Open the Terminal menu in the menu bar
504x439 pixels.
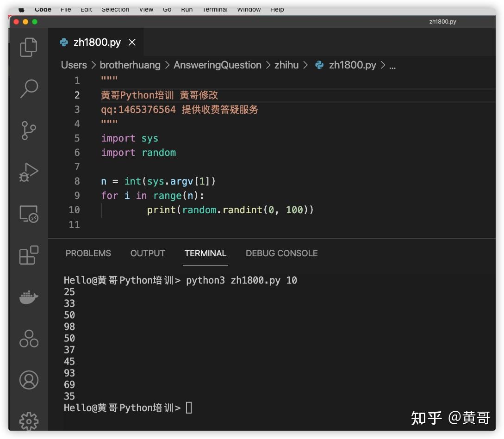pos(215,8)
